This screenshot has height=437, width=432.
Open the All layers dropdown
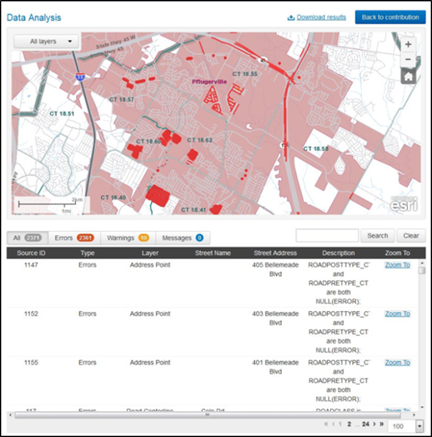pyautogui.click(x=46, y=42)
